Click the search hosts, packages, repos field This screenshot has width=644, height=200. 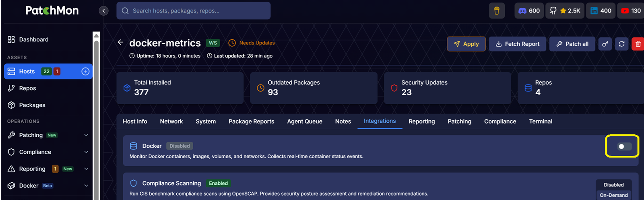click(x=194, y=11)
